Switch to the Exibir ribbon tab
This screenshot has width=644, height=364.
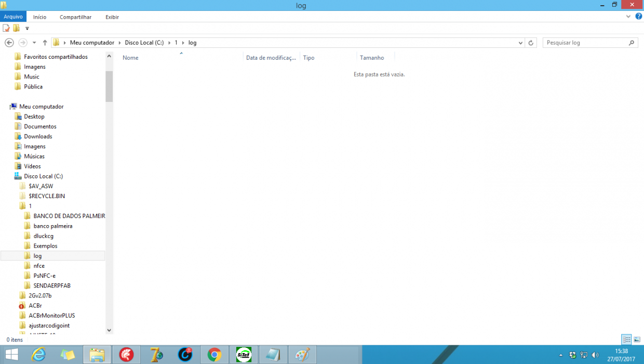[112, 17]
